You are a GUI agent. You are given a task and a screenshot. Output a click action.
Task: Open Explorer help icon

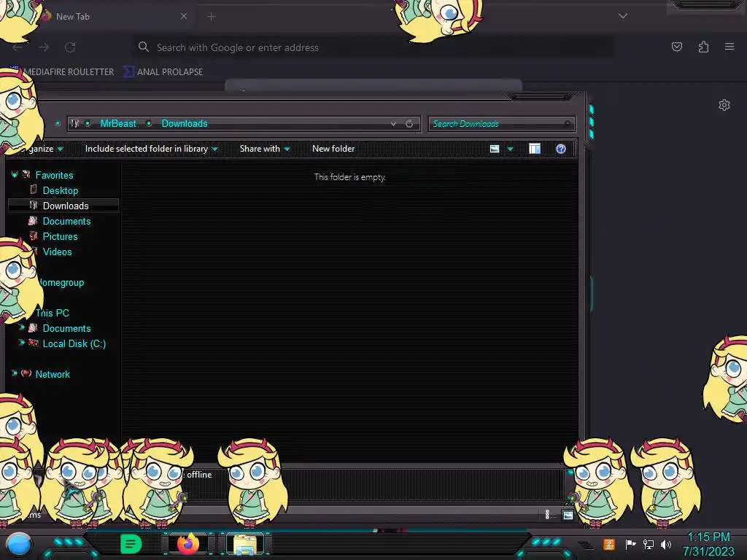coord(561,149)
